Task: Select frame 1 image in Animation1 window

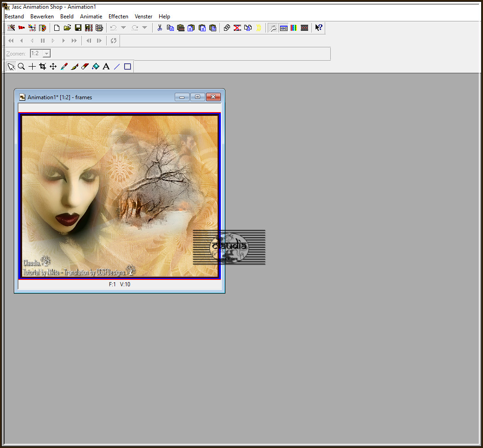Action: click(120, 196)
